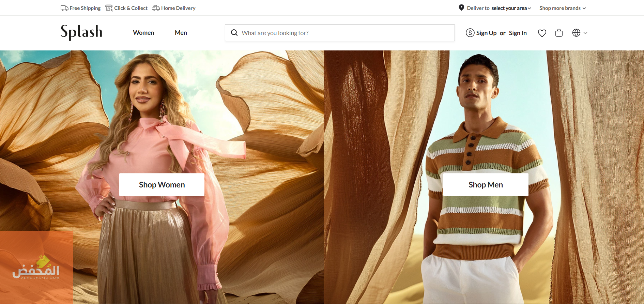
Task: Click the Click & Collect store icon
Action: [x=109, y=8]
